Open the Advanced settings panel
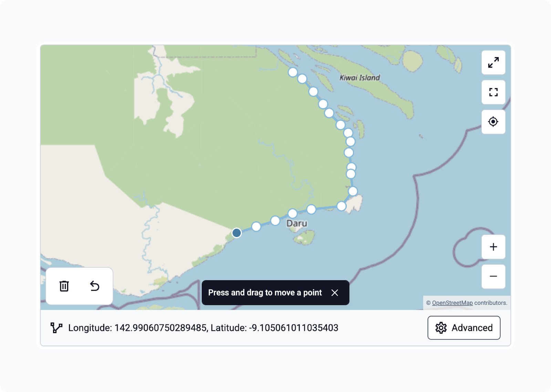 point(464,328)
